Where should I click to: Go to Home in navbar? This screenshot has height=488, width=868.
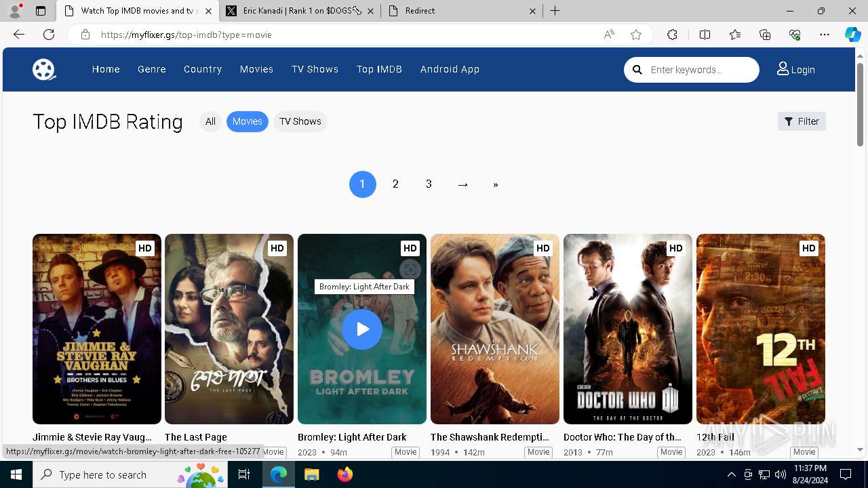point(106,69)
